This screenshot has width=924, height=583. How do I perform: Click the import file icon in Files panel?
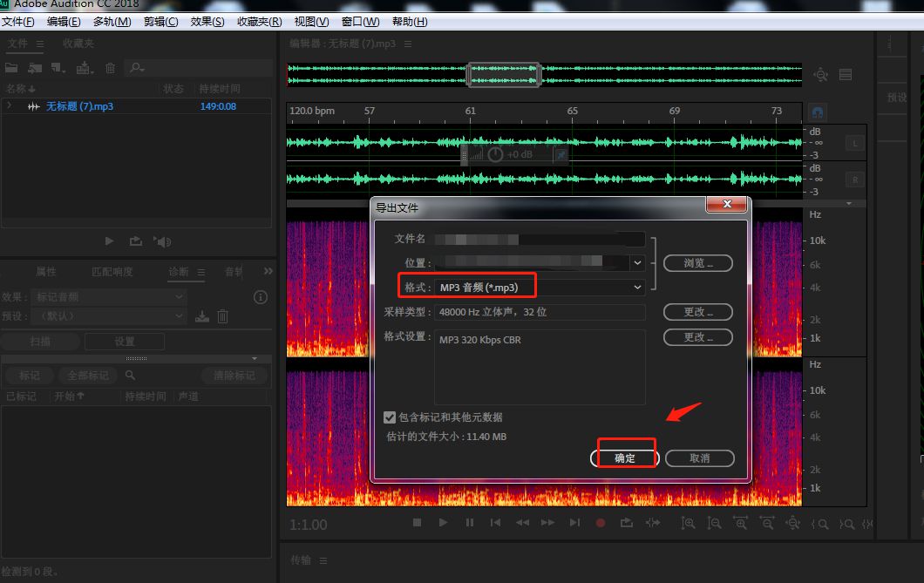pyautogui.click(x=35, y=68)
